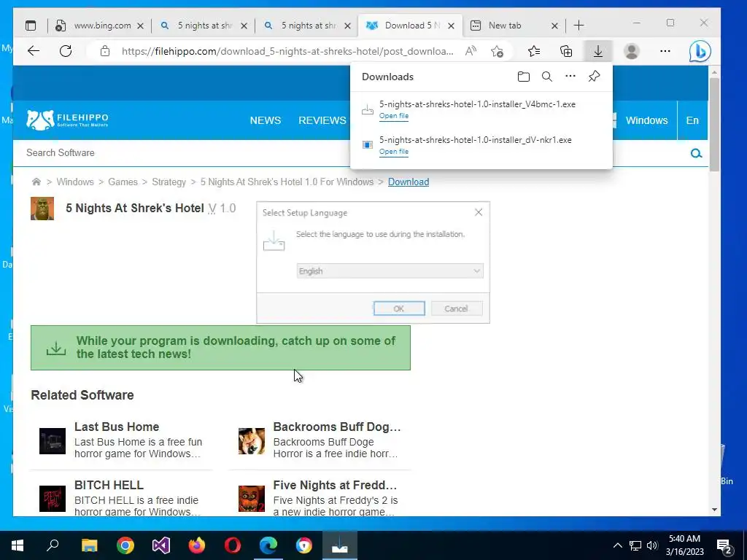Open Edge Settings and more menu
Viewport: 747px width, 560px height.
coord(665,51)
